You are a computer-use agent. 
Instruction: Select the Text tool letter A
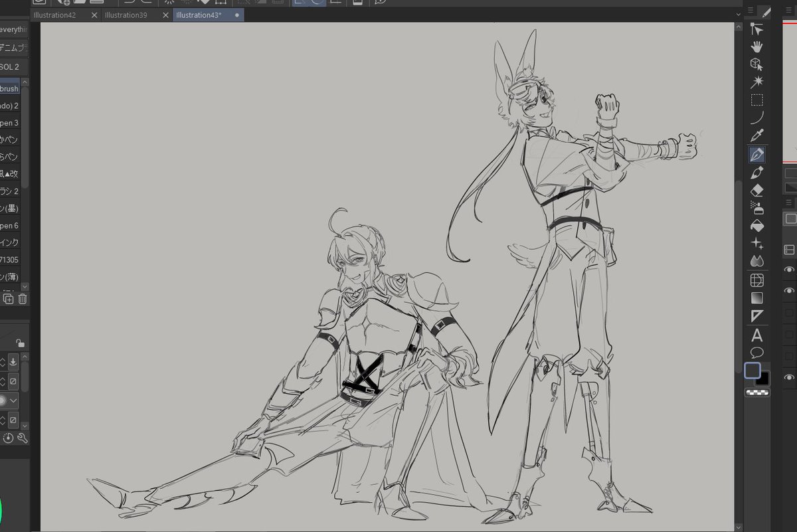coord(756,335)
